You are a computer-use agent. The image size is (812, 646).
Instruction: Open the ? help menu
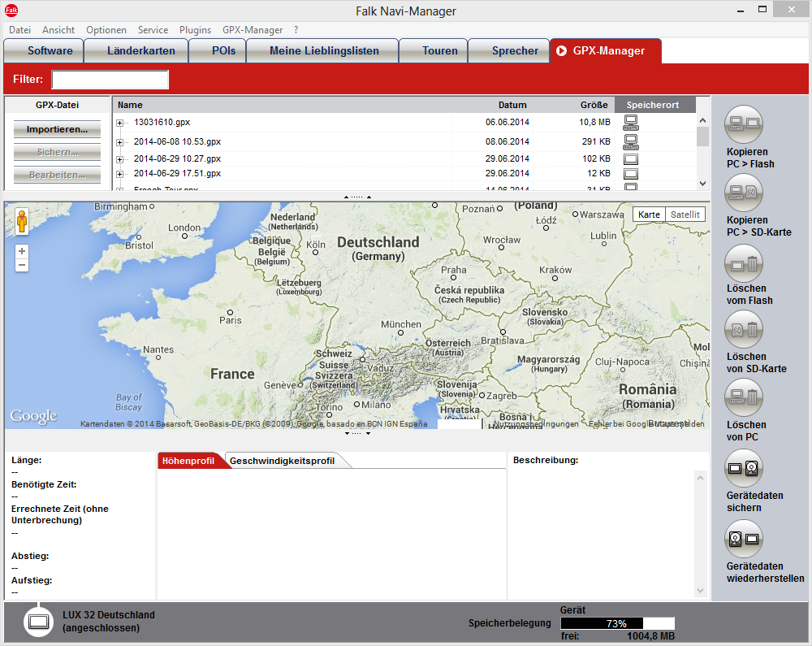click(296, 30)
